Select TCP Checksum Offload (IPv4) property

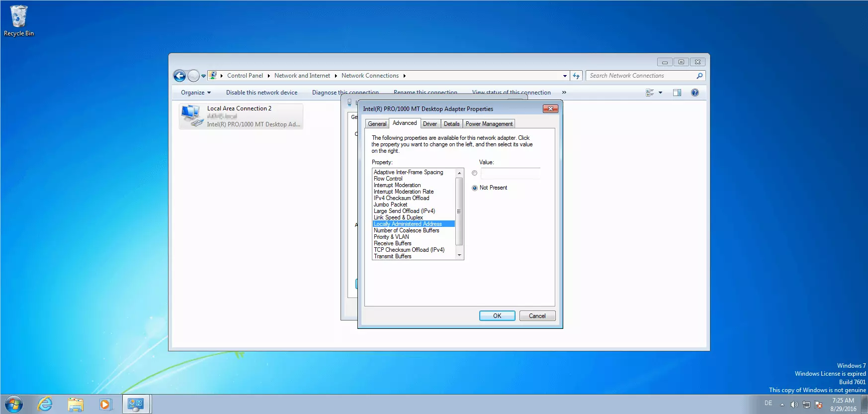coord(414,250)
